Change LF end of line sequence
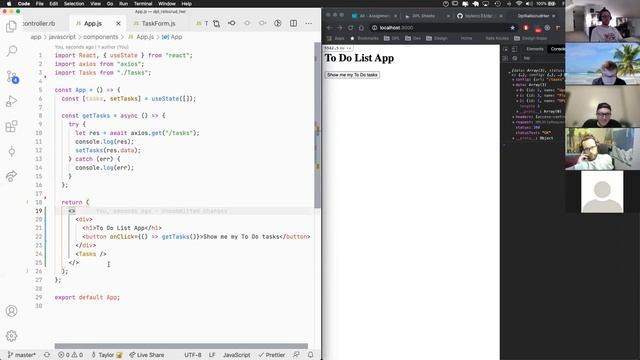640x360 pixels. [212, 355]
